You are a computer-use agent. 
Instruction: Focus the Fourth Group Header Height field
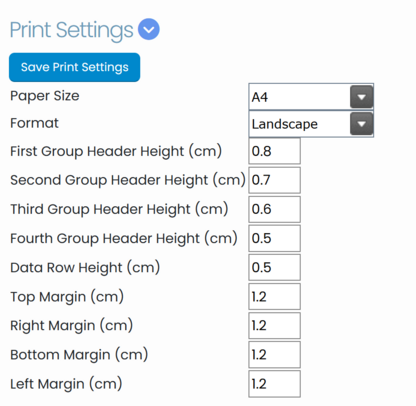point(274,238)
